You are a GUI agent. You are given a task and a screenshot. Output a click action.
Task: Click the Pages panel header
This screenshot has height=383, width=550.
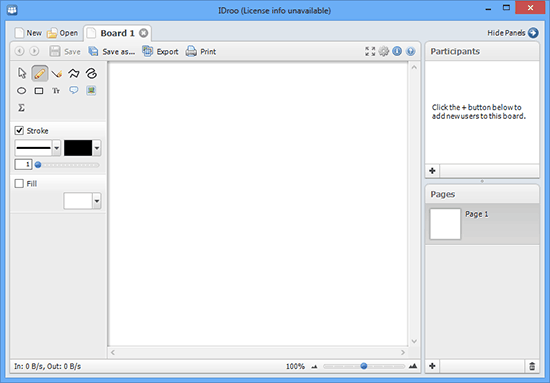coord(482,194)
